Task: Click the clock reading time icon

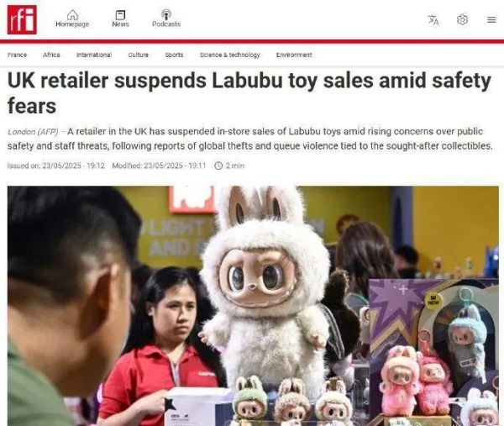Action: point(218,166)
